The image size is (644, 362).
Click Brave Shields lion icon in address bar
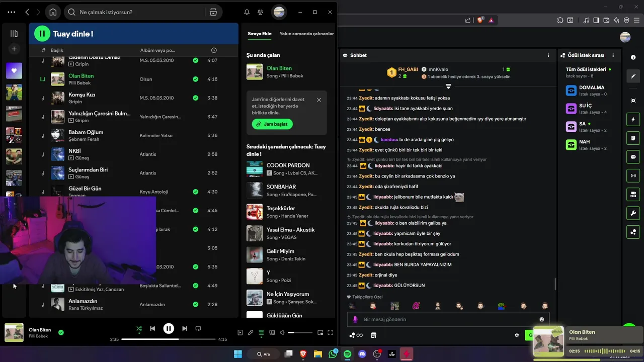coord(480,20)
